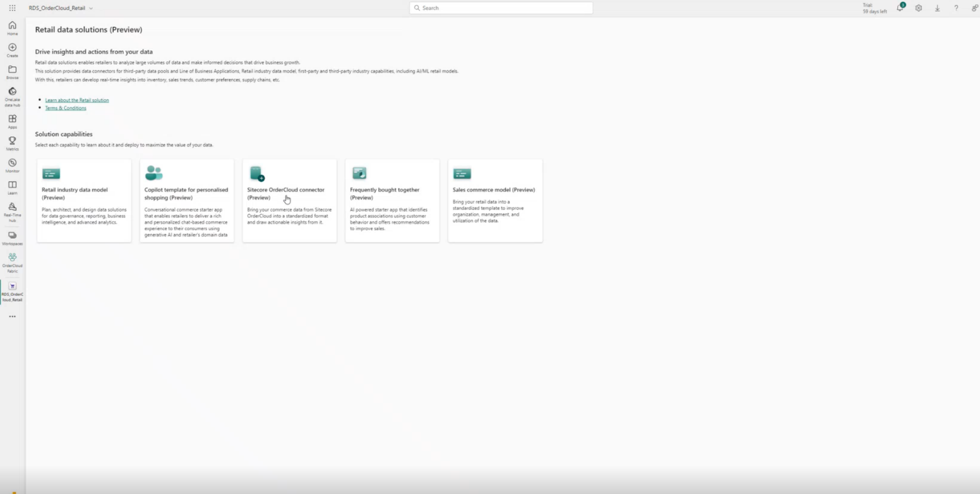Viewport: 980px width, 494px height.
Task: Open Frequently bought together (Preview) title
Action: (385, 194)
